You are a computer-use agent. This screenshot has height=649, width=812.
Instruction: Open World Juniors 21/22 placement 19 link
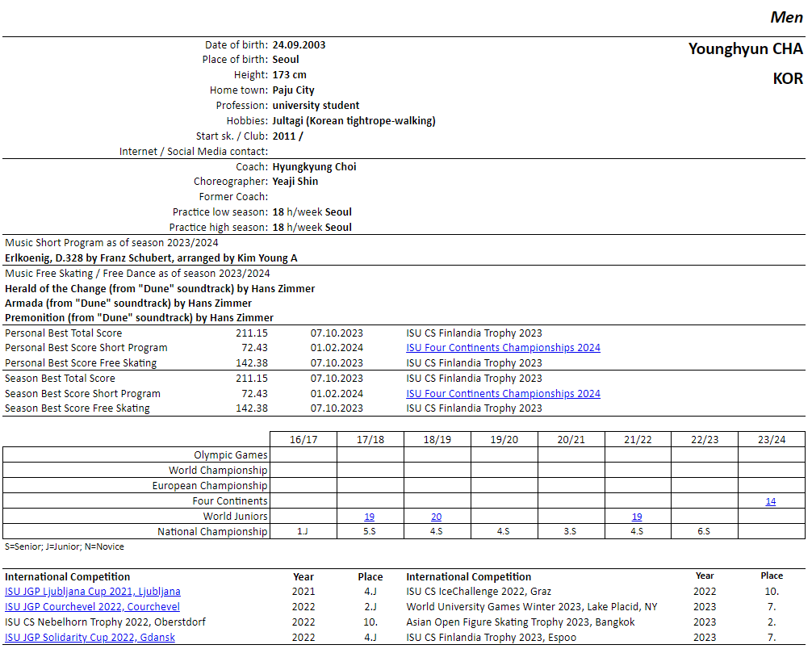(637, 517)
